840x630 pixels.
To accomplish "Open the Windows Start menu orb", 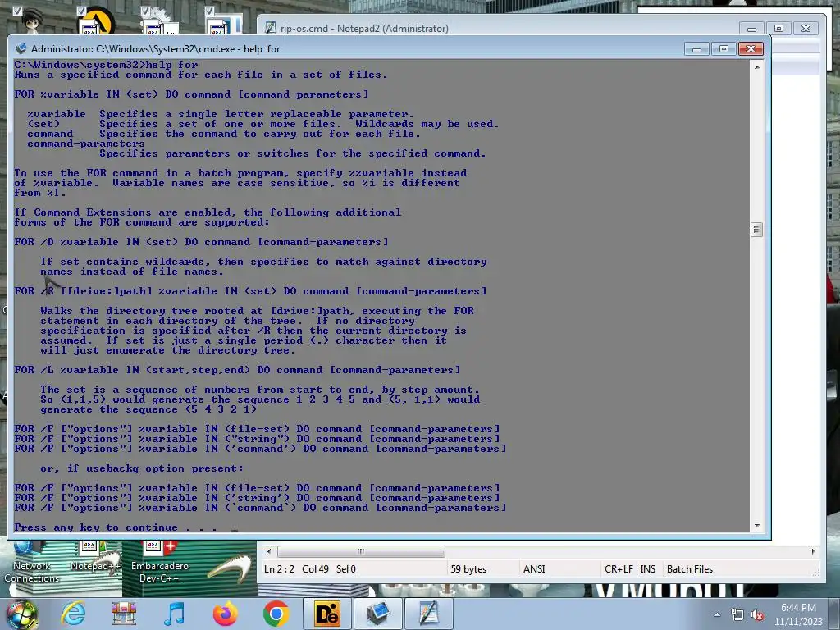I will [22, 614].
